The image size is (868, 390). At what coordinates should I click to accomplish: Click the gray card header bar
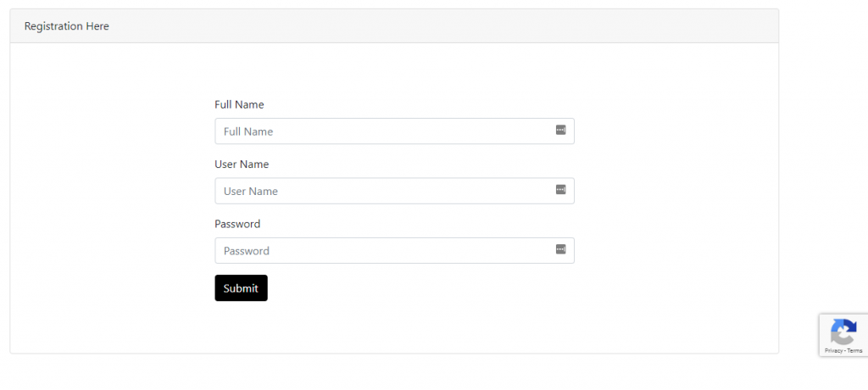click(x=394, y=26)
